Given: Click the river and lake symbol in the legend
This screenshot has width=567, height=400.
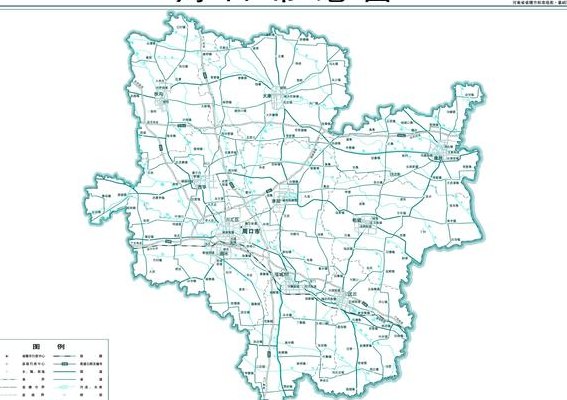Looking at the screenshot, I should 65,387.
